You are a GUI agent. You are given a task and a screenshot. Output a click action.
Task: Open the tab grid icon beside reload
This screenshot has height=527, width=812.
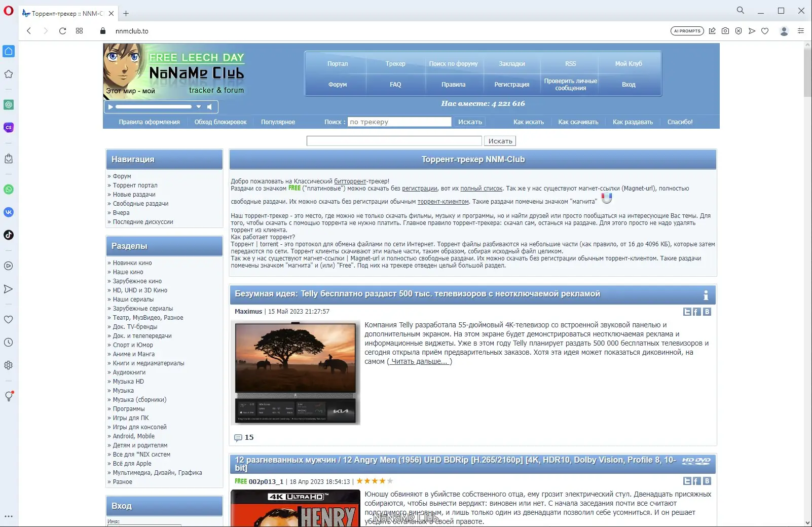coord(80,31)
